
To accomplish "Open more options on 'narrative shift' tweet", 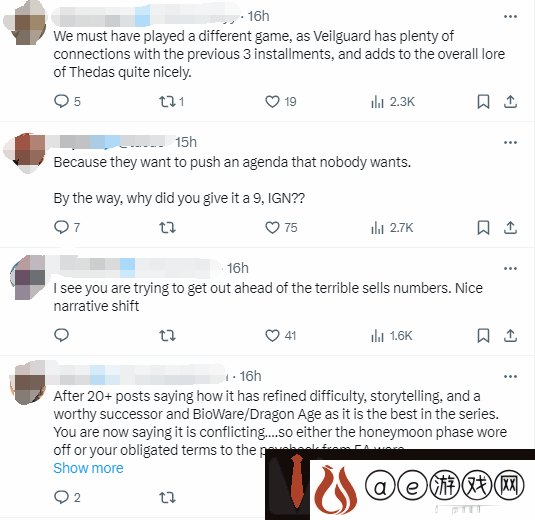I will point(510,268).
